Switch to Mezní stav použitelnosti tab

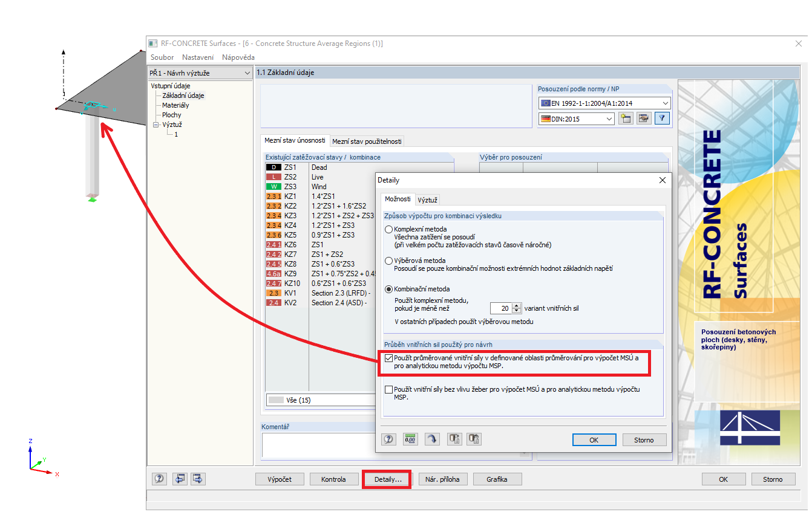[367, 141]
